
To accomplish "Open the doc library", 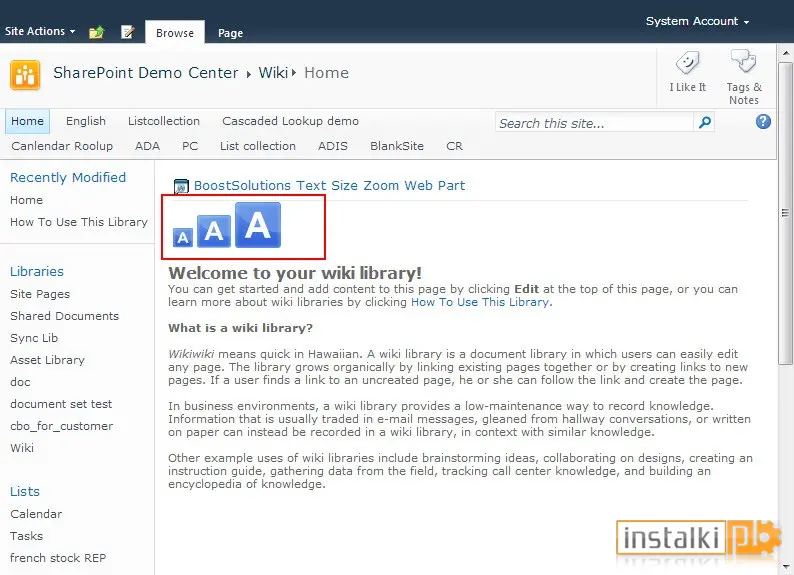I will (x=20, y=382).
